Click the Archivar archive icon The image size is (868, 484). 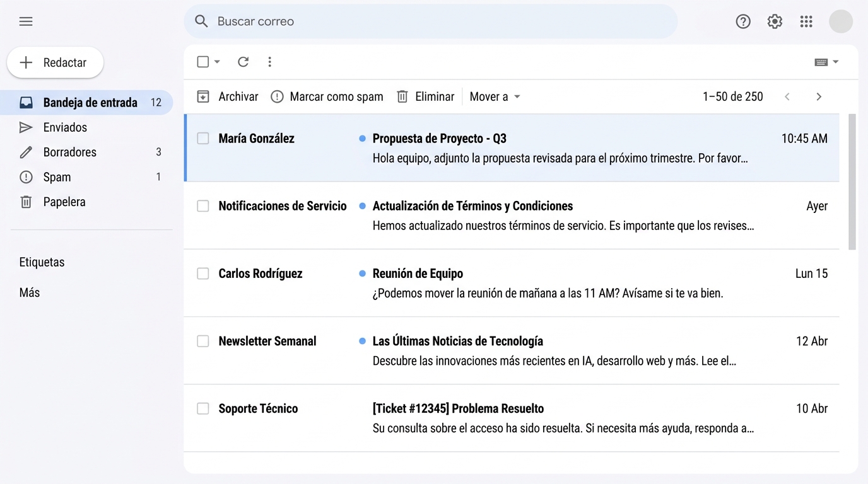(x=203, y=96)
